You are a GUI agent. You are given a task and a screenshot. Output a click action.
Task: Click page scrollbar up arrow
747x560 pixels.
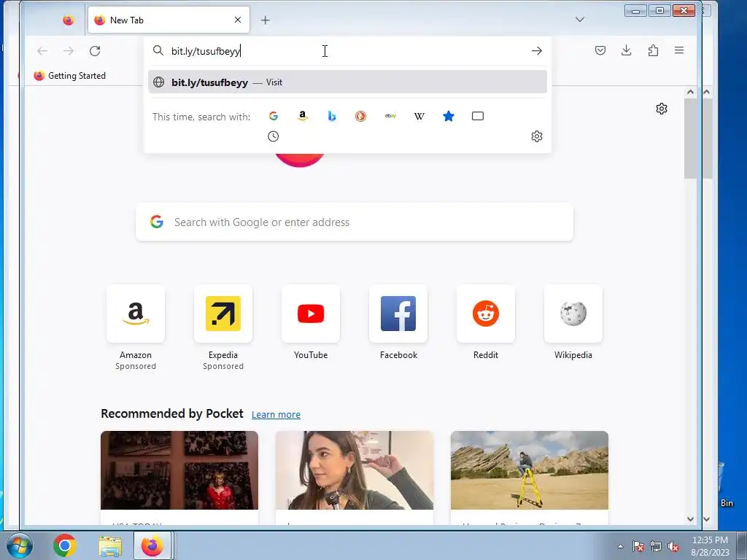690,92
